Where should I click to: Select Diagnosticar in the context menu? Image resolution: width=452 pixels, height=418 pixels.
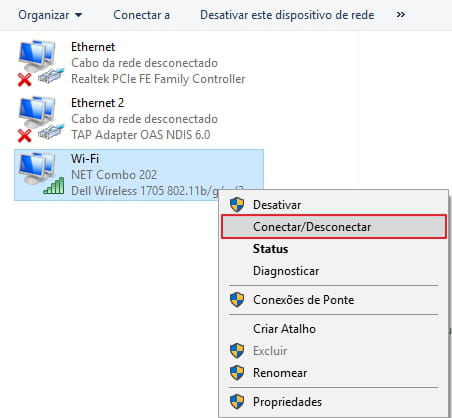point(333,271)
